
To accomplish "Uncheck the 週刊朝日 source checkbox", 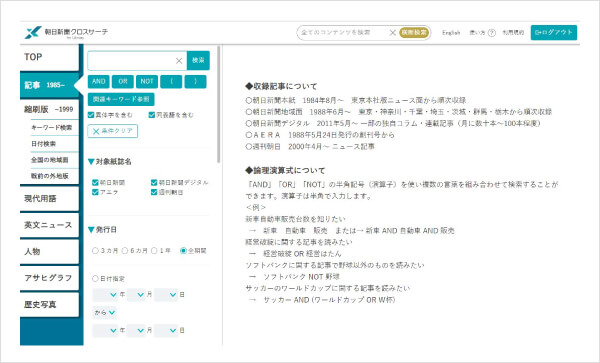I will pos(154,192).
